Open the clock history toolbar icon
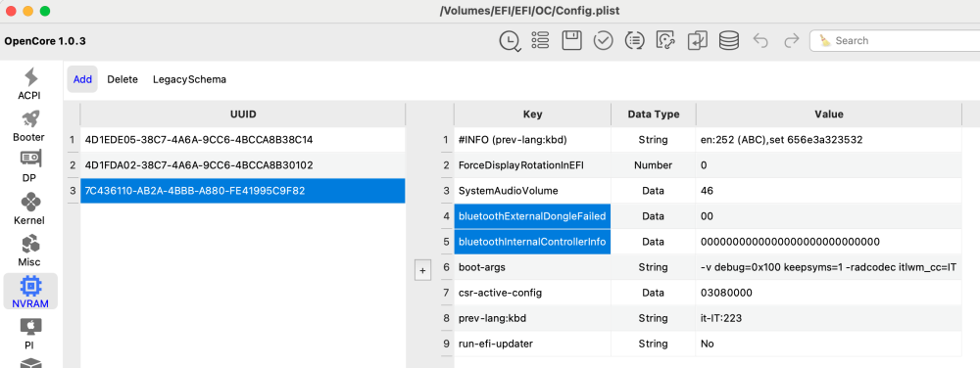 click(510, 41)
